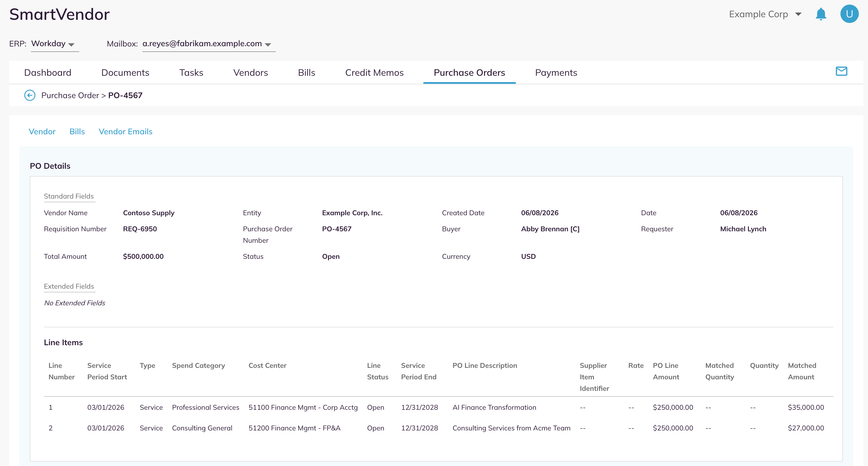The image size is (868, 466).
Task: Open the Vendor Emails link
Action: [x=125, y=132]
